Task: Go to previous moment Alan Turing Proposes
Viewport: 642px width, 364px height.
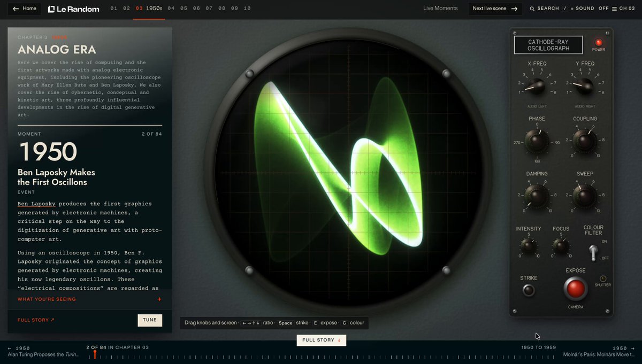Action: pyautogui.click(x=43, y=351)
